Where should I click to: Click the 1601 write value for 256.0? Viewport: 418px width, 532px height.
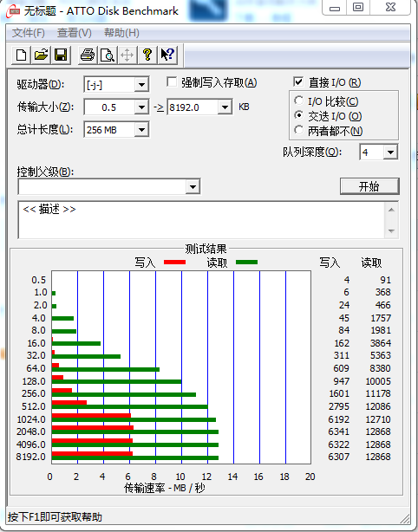click(x=339, y=393)
